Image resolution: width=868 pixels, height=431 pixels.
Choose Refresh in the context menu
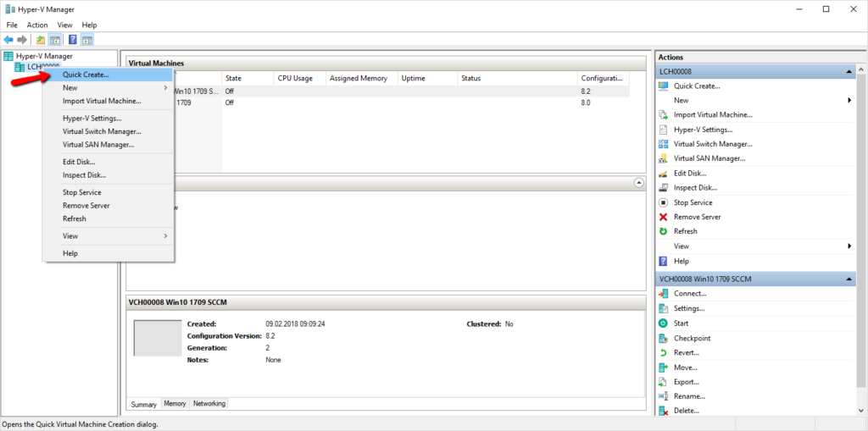click(108, 218)
